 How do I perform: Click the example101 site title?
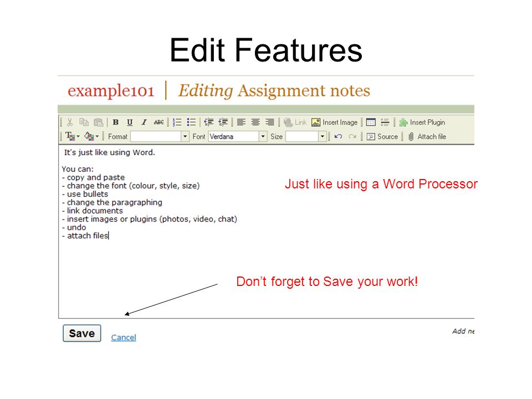click(x=111, y=90)
